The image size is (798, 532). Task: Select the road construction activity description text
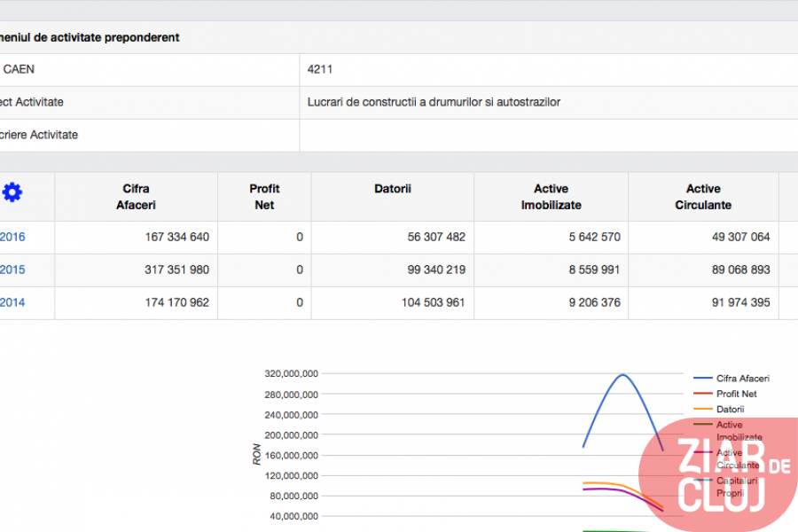(434, 102)
